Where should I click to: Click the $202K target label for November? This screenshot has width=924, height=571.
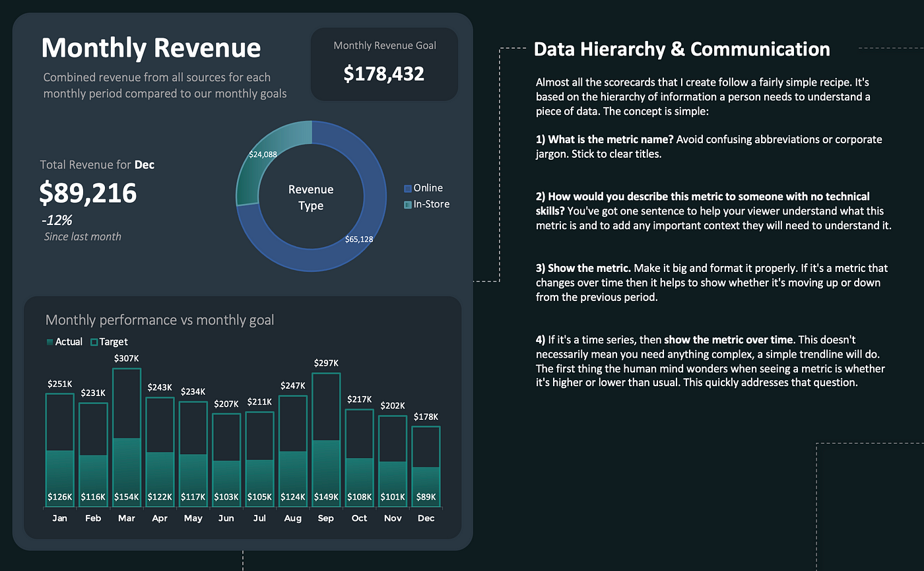393,406
